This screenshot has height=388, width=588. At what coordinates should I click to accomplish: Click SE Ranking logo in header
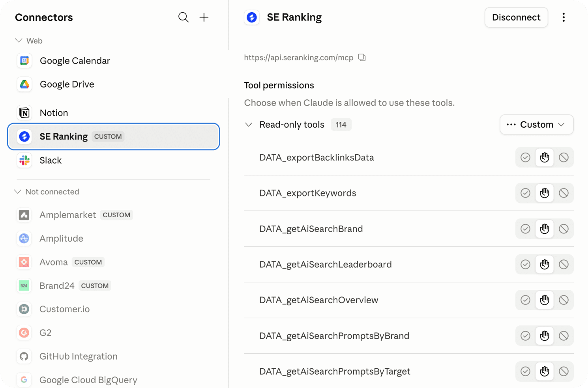coord(252,17)
